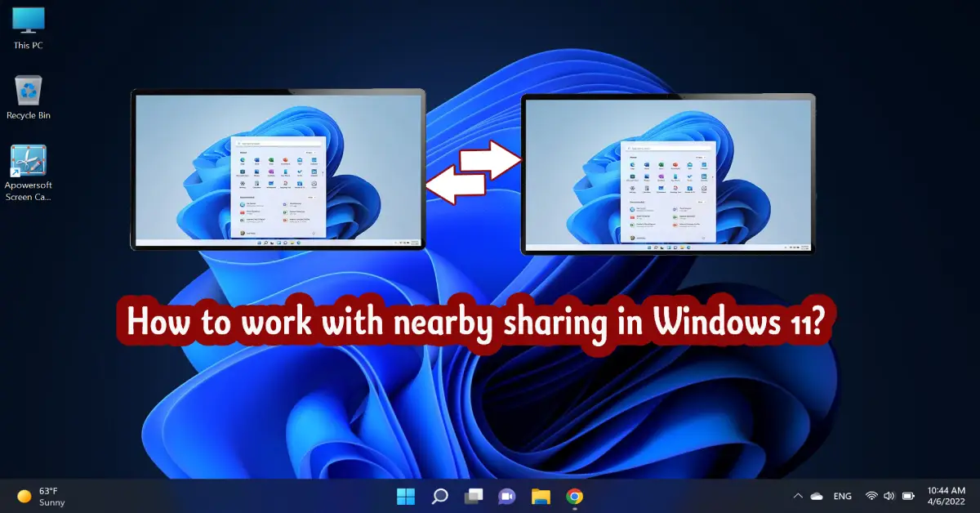
Task: Click the left tablet screenshot thumbnail
Action: (x=278, y=169)
